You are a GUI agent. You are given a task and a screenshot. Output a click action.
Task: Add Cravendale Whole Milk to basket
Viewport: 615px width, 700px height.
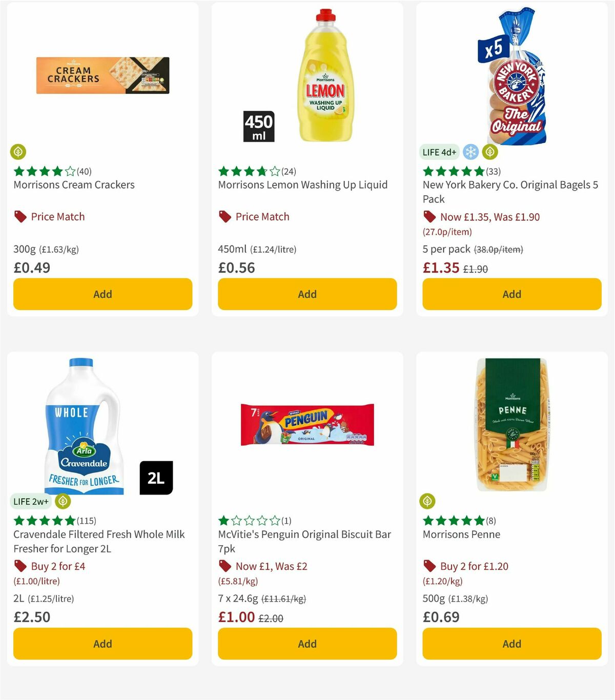coord(102,644)
